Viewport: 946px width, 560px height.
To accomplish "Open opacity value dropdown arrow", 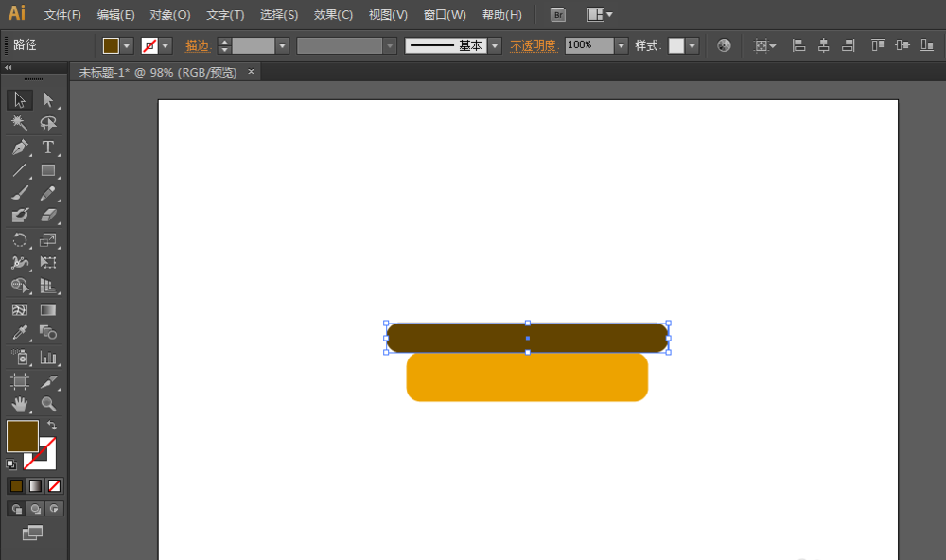I will pyautogui.click(x=621, y=45).
